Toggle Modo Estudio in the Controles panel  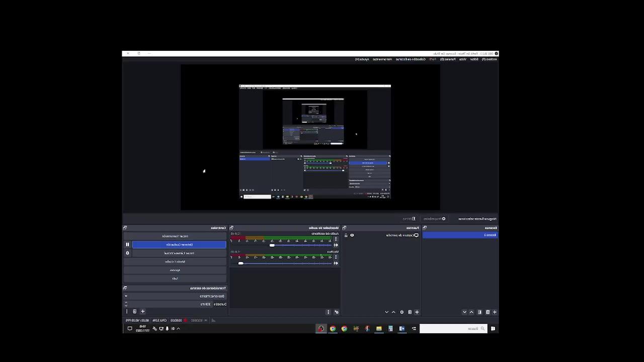(175, 261)
